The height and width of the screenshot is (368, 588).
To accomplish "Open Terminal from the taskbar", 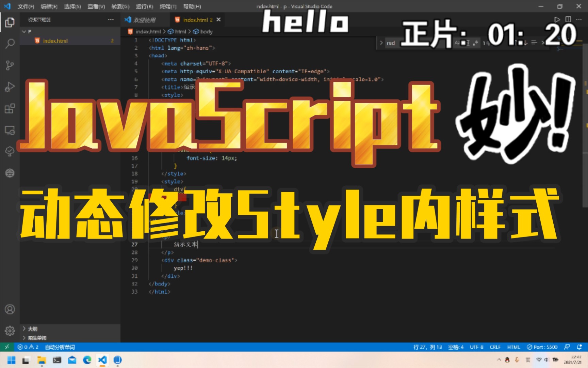I will point(57,360).
